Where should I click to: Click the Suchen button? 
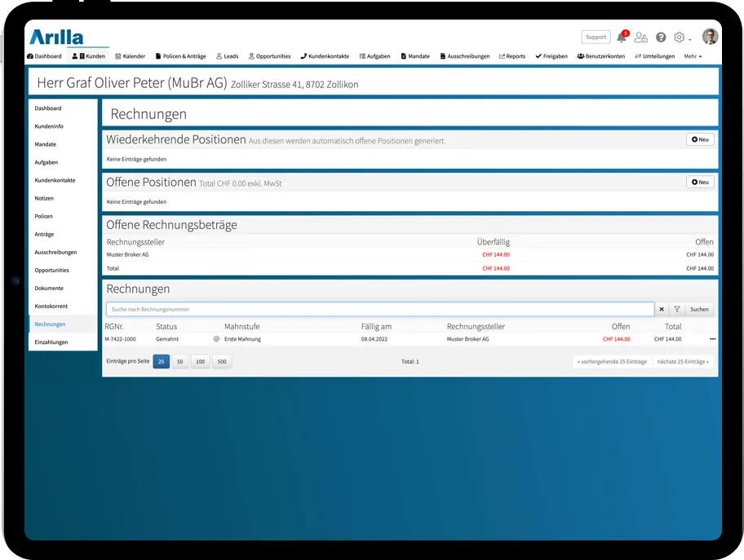tap(699, 309)
